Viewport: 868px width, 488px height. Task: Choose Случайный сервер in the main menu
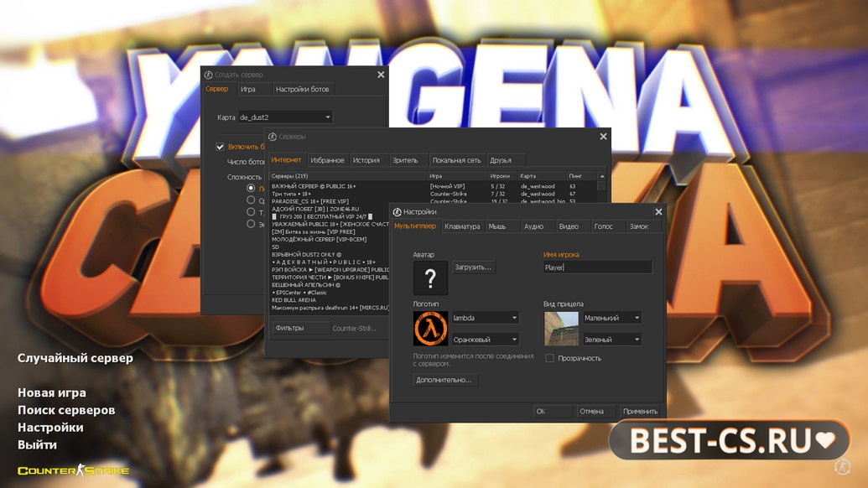tap(75, 358)
